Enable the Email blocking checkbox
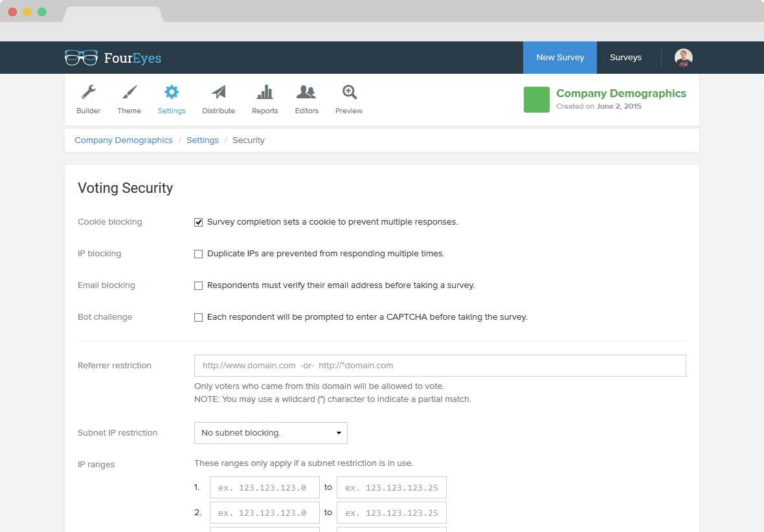The width and height of the screenshot is (764, 532). tap(198, 285)
